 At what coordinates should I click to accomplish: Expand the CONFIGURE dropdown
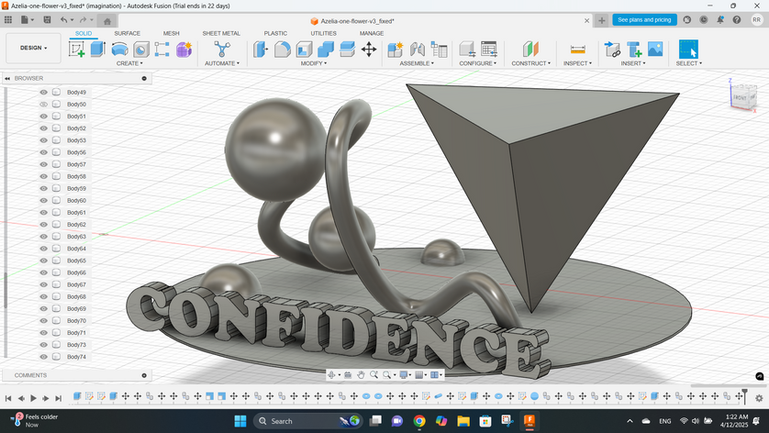point(478,63)
